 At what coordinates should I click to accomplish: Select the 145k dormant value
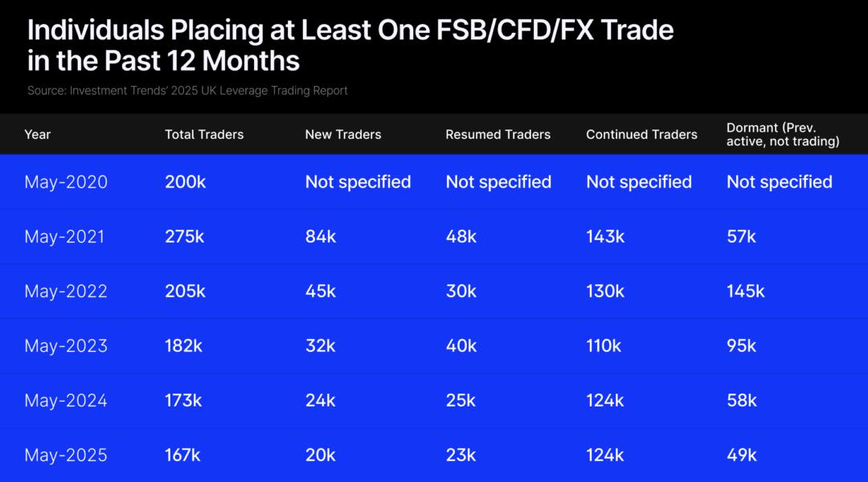746,292
